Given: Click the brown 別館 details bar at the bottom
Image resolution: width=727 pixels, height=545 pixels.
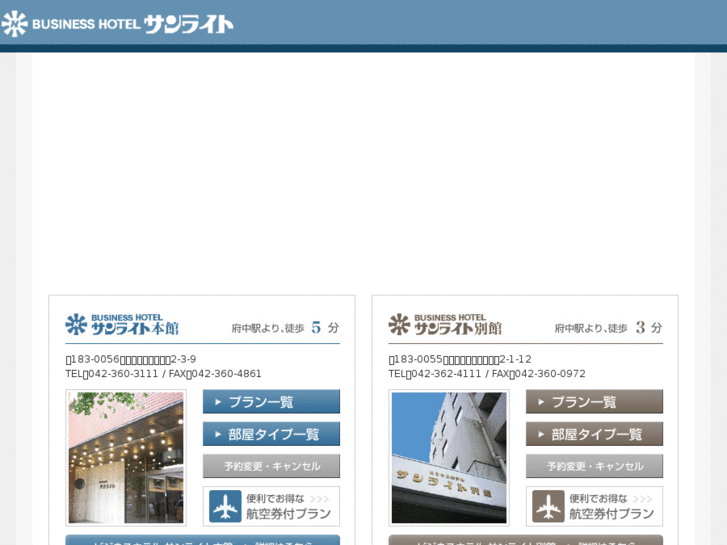Looking at the screenshot, I should point(526,540).
